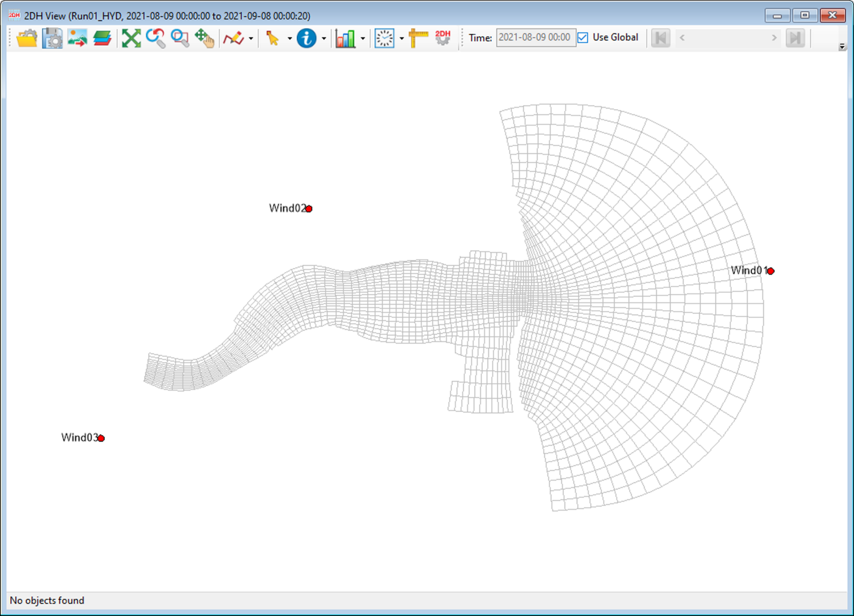Jump to the first timestep
This screenshot has width=854, height=616.
661,38
